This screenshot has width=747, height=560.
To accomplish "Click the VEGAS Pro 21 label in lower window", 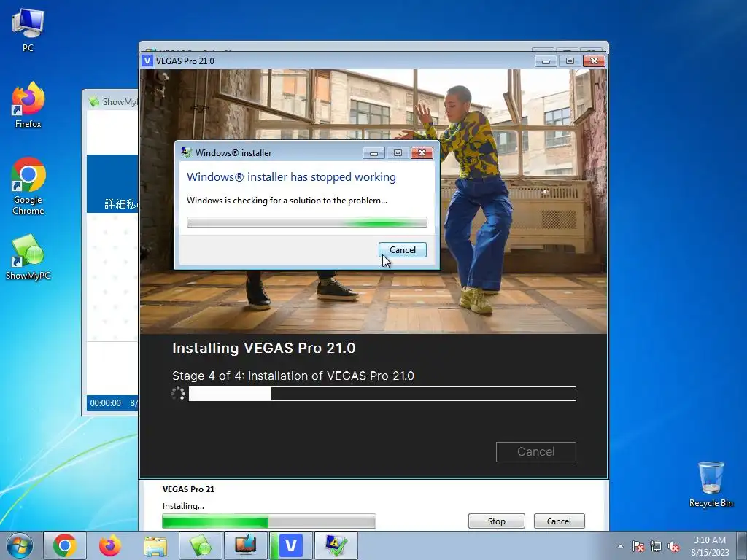I will pos(188,489).
